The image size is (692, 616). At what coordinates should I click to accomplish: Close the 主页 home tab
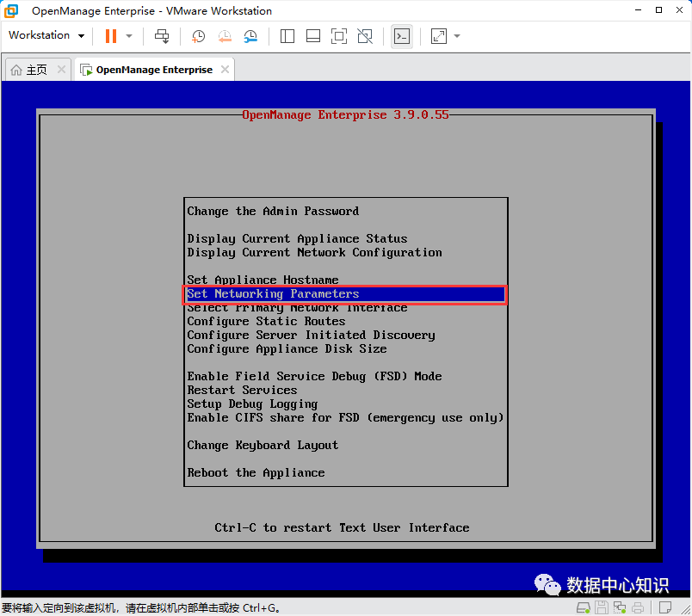pos(61,70)
